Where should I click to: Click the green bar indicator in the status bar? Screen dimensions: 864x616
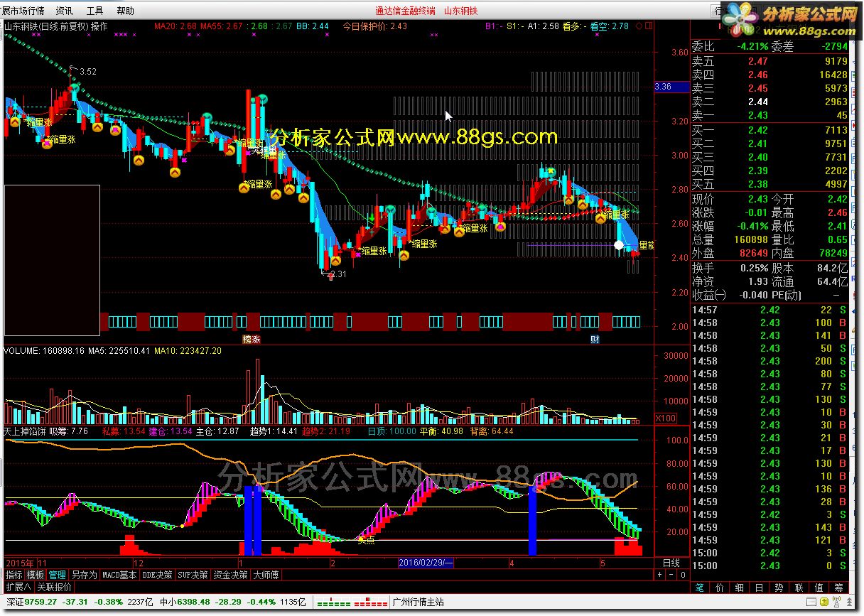[334, 603]
